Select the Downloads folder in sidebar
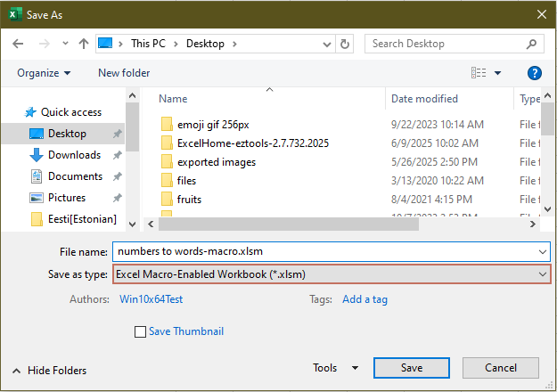Viewport: 557px width, 392px height. click(73, 155)
